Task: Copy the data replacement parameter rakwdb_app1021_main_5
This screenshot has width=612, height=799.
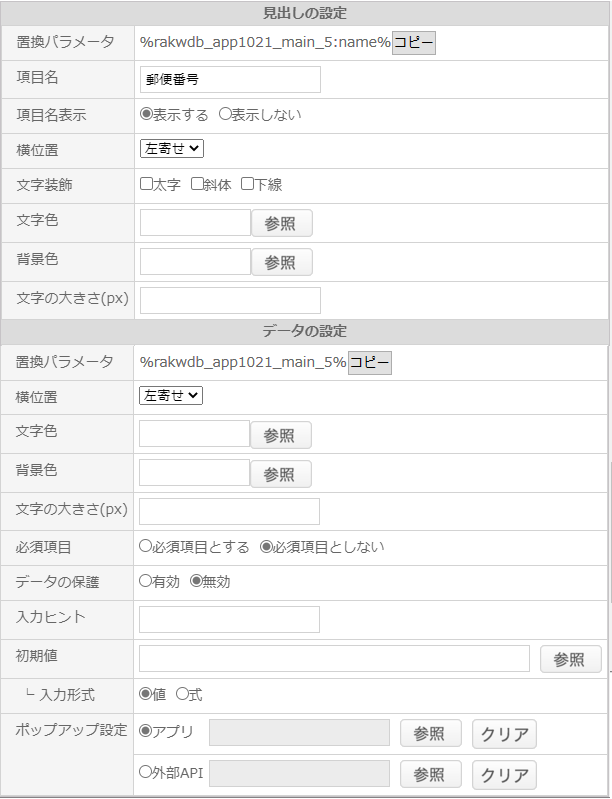Action: 369,363
